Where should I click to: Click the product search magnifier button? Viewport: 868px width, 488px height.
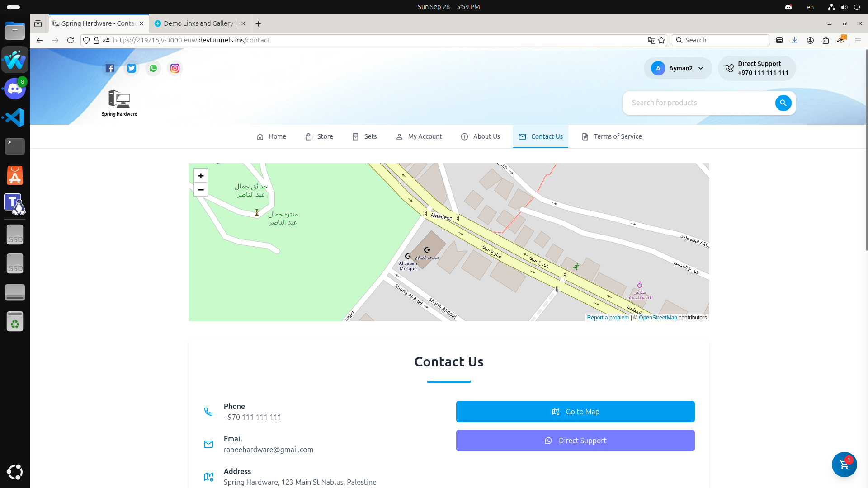click(x=783, y=103)
